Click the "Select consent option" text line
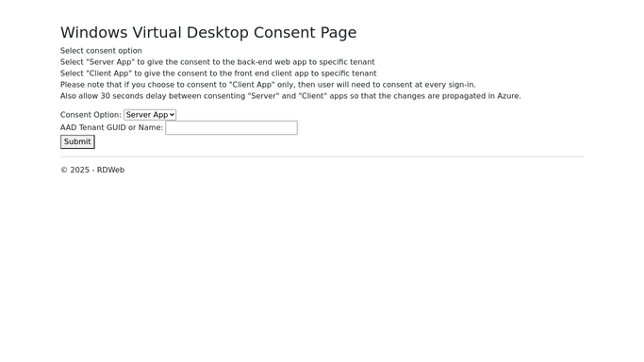Screen dimensions: 644x362 coord(101,51)
